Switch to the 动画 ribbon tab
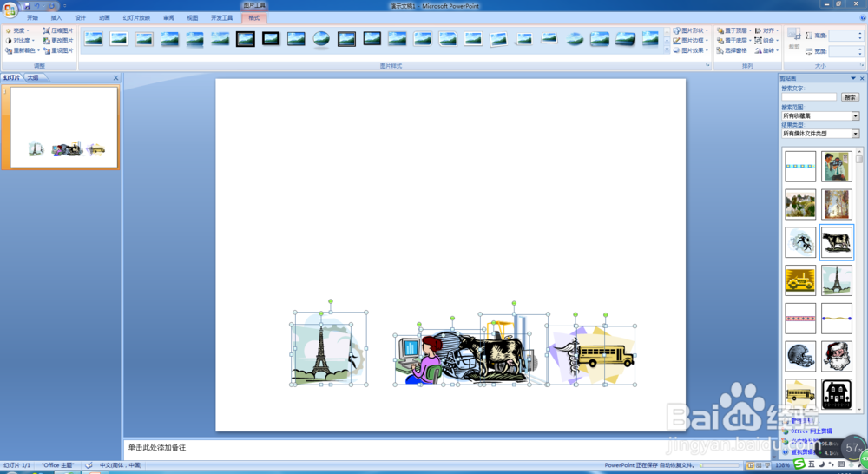Screen dimensions: 868x474 [104, 18]
